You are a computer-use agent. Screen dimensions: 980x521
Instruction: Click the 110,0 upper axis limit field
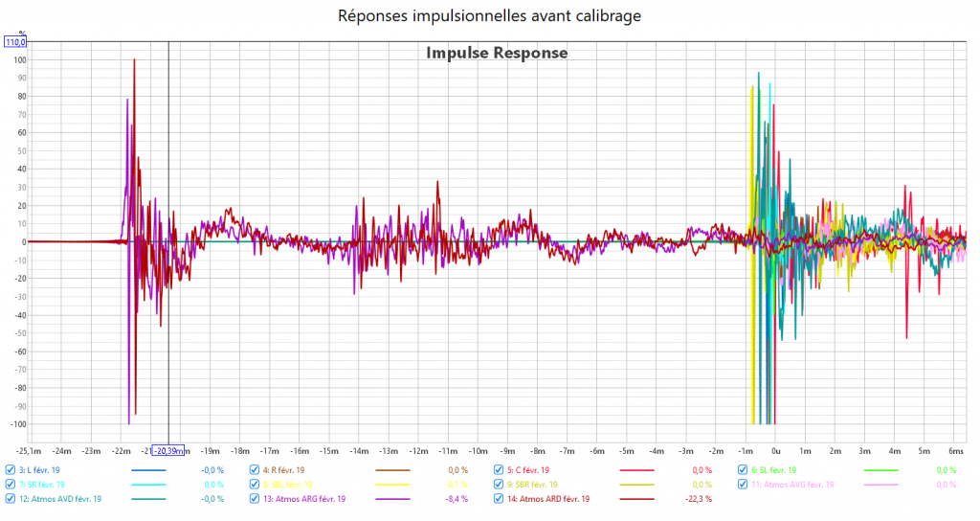tap(16, 42)
